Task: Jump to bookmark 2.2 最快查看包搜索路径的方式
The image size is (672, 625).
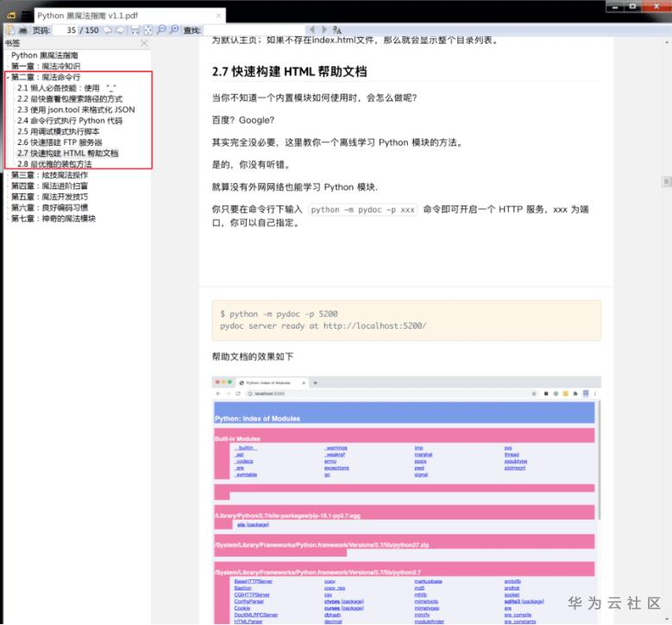Action: [70, 98]
